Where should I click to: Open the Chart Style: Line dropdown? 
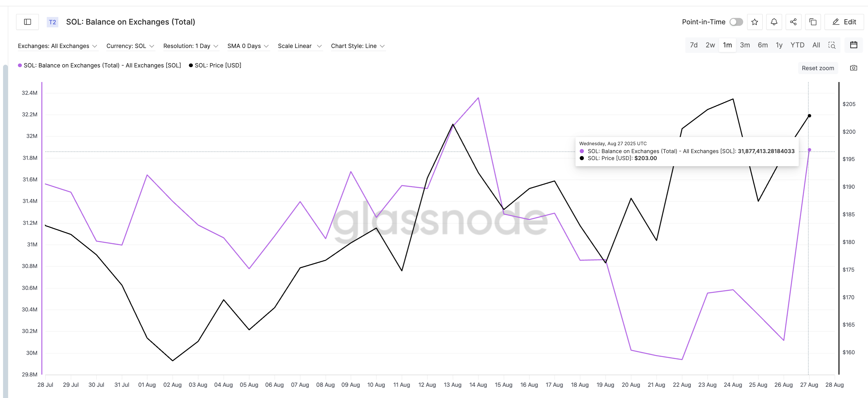coord(358,46)
